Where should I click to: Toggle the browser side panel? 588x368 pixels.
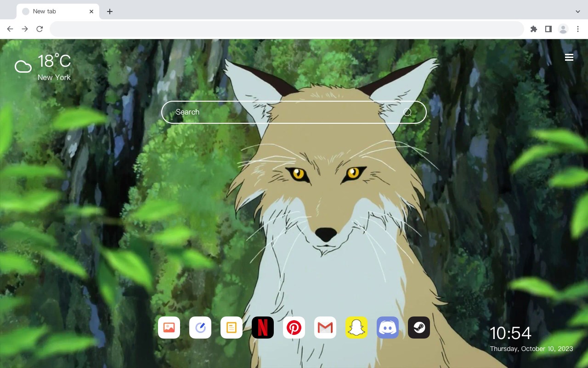point(548,29)
